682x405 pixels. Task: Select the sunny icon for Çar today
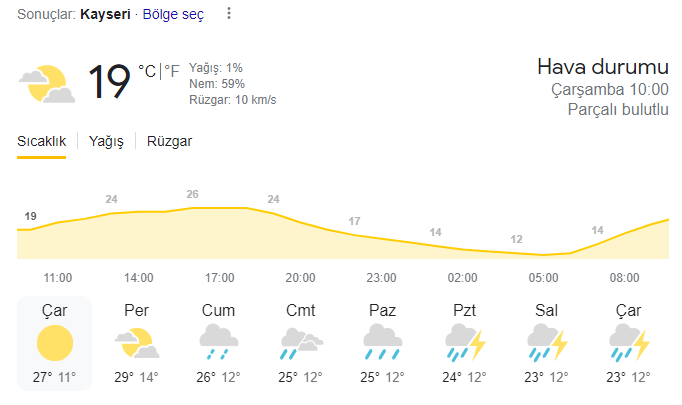(55, 343)
